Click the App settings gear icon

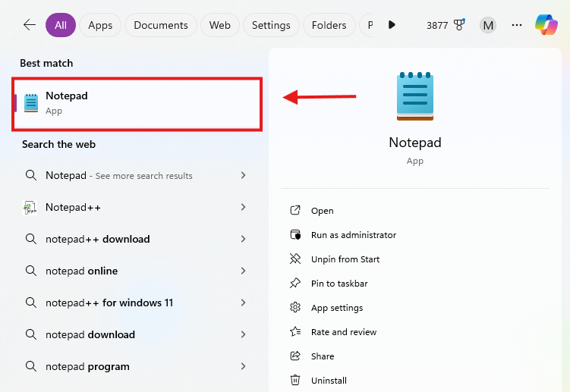click(x=295, y=308)
